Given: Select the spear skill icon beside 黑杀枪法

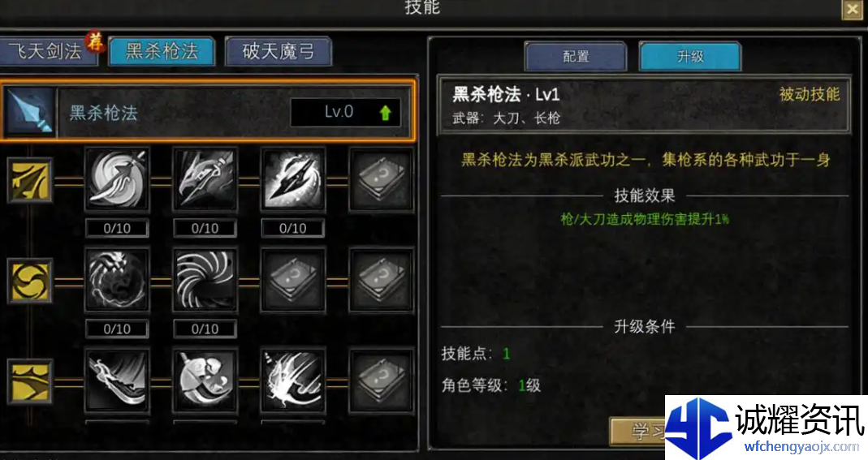Looking at the screenshot, I should [28, 112].
